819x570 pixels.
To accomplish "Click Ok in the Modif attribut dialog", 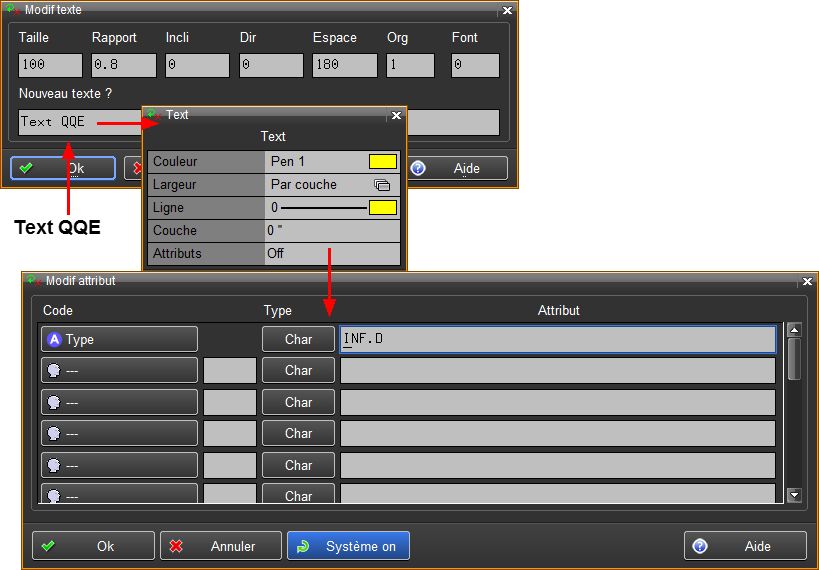I will (93, 546).
